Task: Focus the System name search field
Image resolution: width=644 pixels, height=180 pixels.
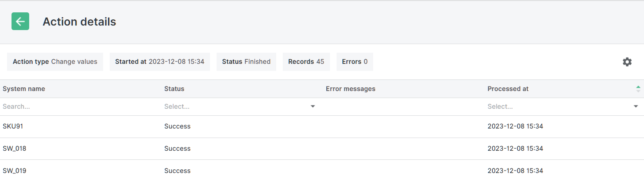Action: (x=78, y=106)
